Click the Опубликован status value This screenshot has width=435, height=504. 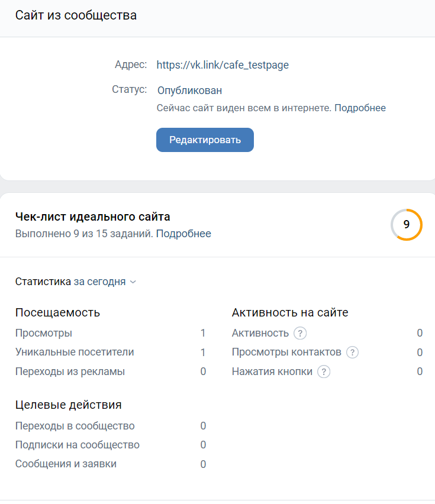pos(189,91)
